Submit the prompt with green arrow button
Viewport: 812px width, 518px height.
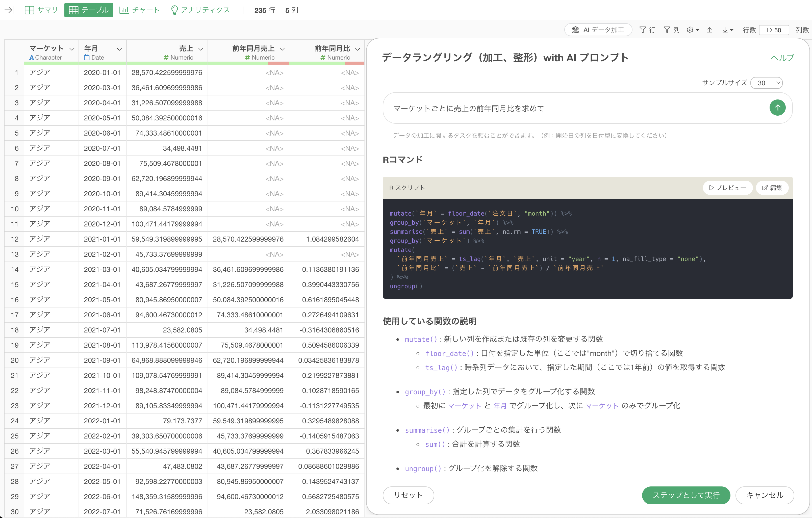pos(778,108)
